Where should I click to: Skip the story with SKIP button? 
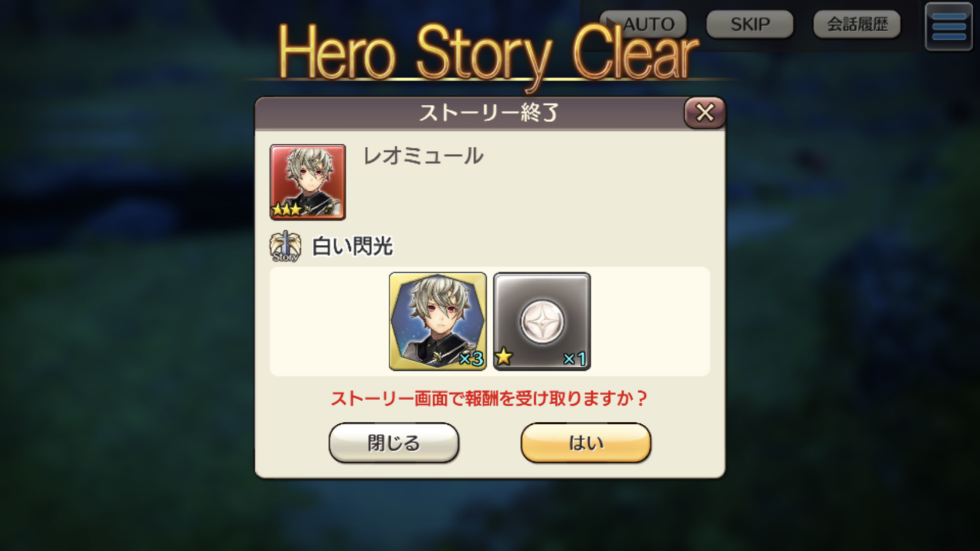(749, 25)
